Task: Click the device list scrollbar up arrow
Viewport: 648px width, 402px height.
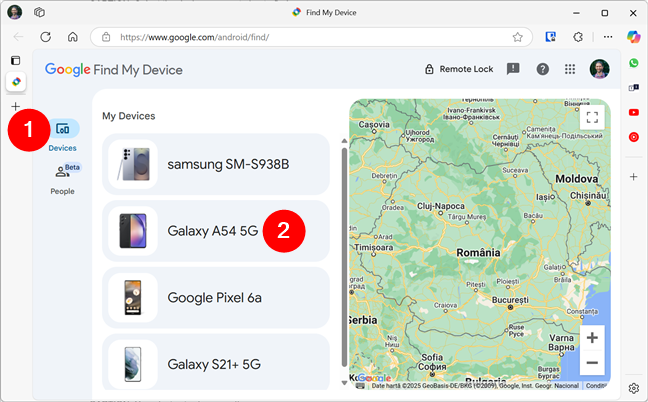Action: coord(344,140)
